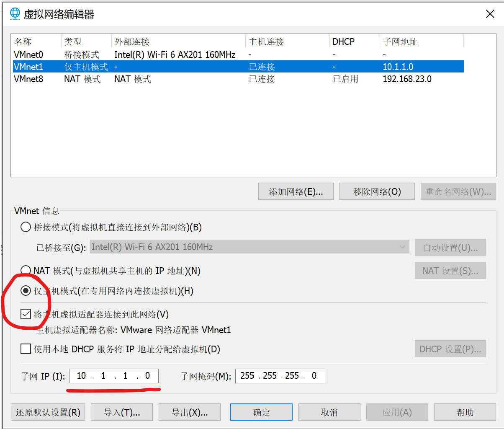Enable 使用本地 DHCP 服务 checkbox

pyautogui.click(x=26, y=349)
